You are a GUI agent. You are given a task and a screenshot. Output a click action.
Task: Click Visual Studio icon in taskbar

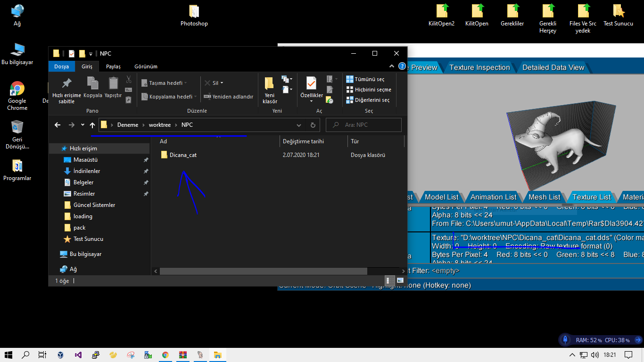pyautogui.click(x=78, y=355)
